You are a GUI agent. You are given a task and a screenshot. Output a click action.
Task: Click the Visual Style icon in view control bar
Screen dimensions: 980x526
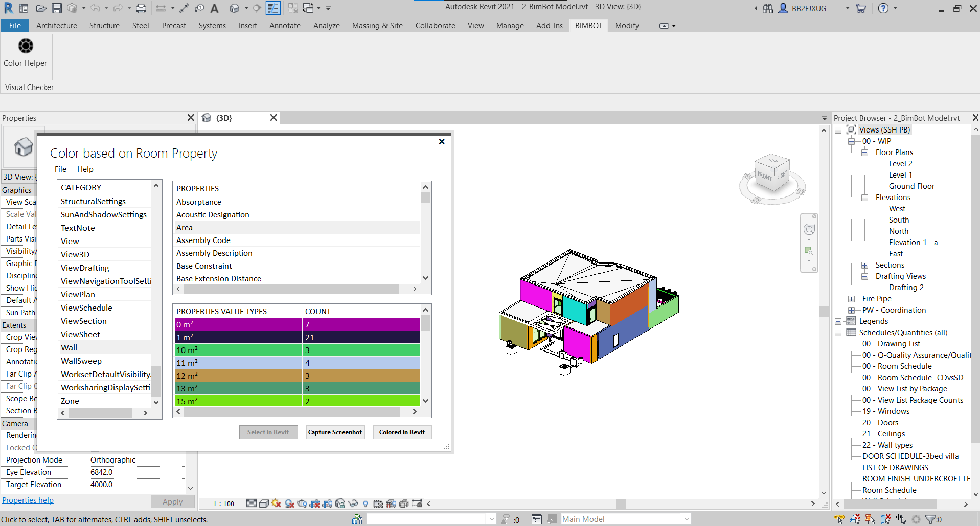[264, 503]
